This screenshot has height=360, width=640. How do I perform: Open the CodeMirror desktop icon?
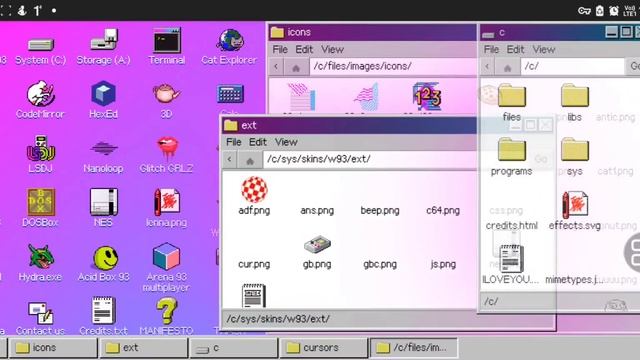[40, 100]
